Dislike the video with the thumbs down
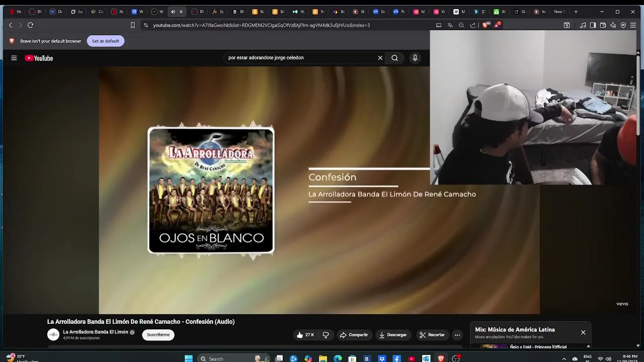This screenshot has height=362, width=644. coord(326,335)
